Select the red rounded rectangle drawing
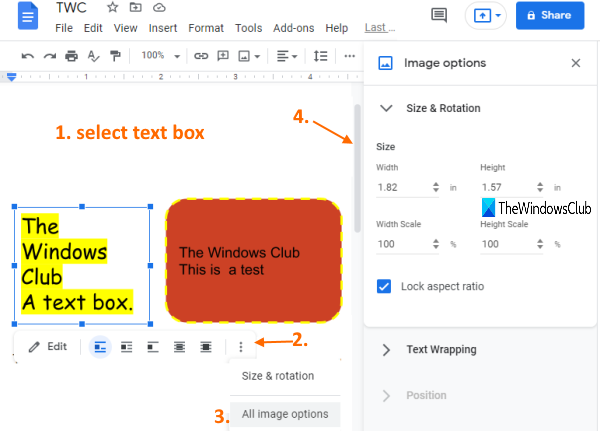 click(254, 260)
